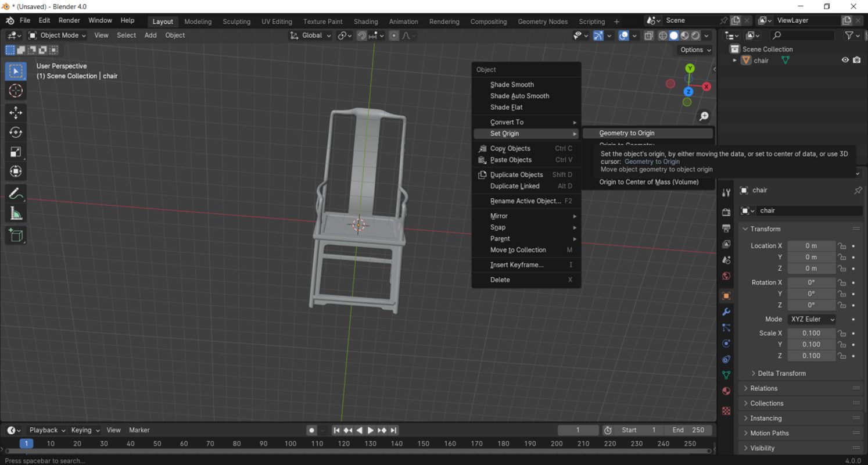Switch to the Modeling workspace tab

click(x=198, y=22)
